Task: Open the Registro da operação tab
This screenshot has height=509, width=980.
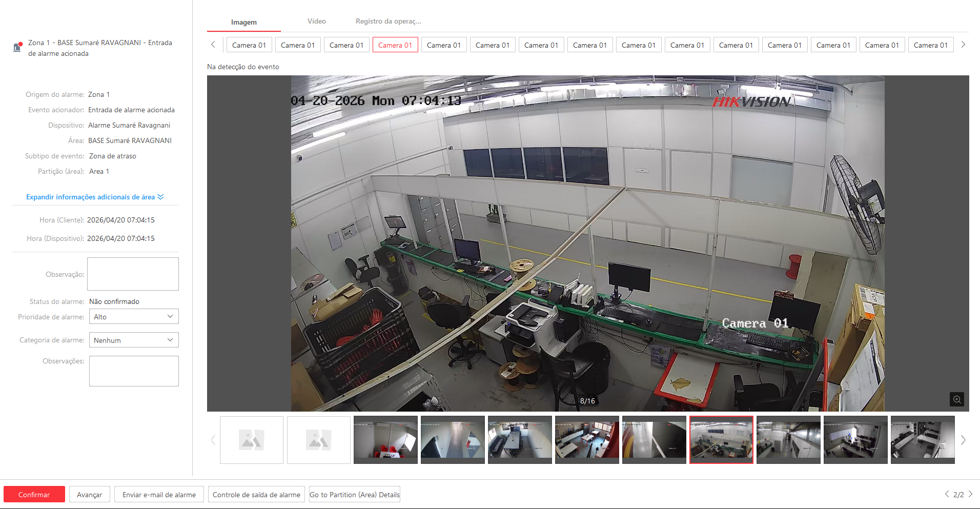Action: 388,22
